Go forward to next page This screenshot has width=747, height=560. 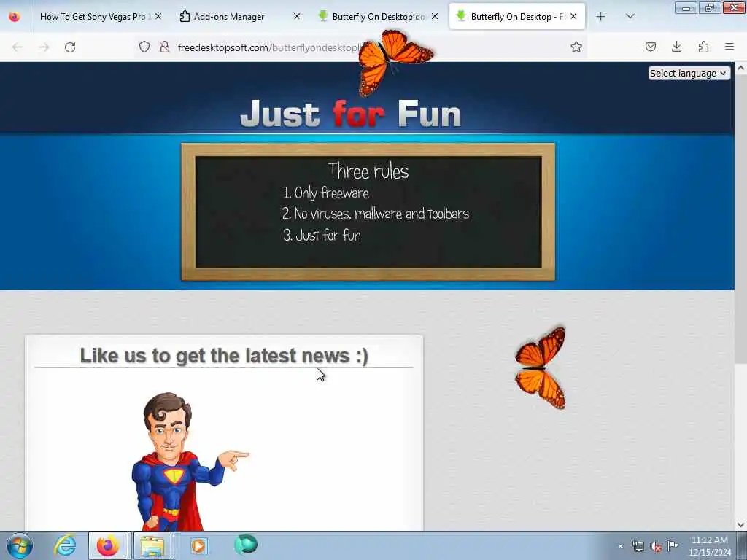click(x=44, y=47)
